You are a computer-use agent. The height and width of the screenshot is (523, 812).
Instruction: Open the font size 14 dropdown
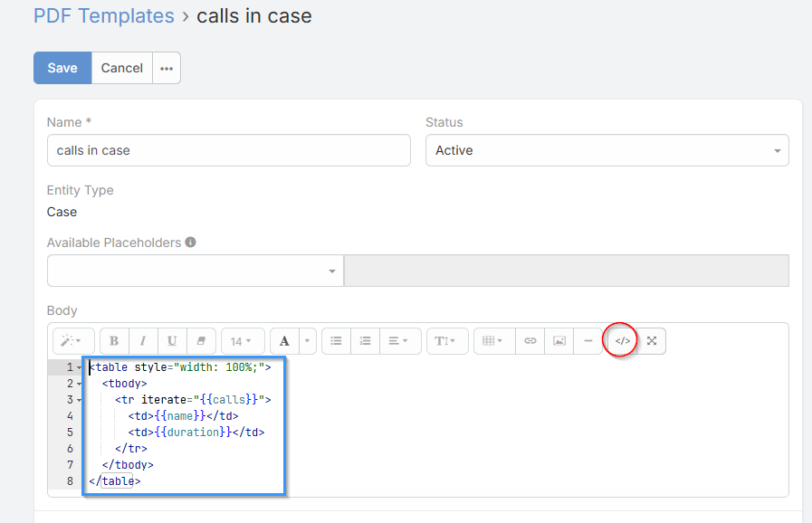(x=242, y=341)
